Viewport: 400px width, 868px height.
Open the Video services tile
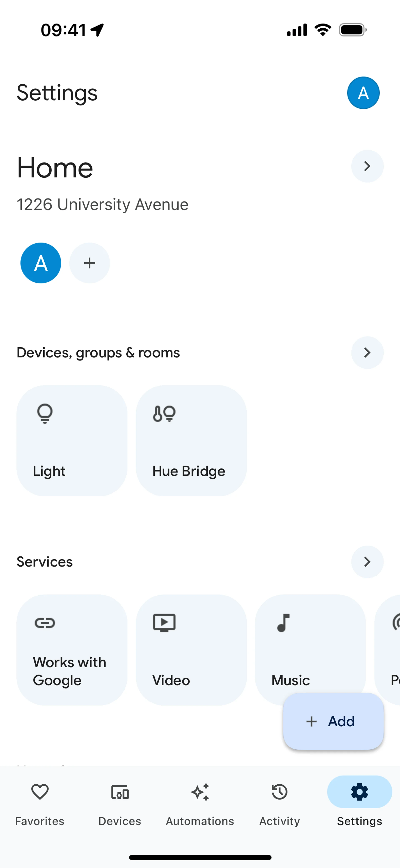tap(191, 650)
